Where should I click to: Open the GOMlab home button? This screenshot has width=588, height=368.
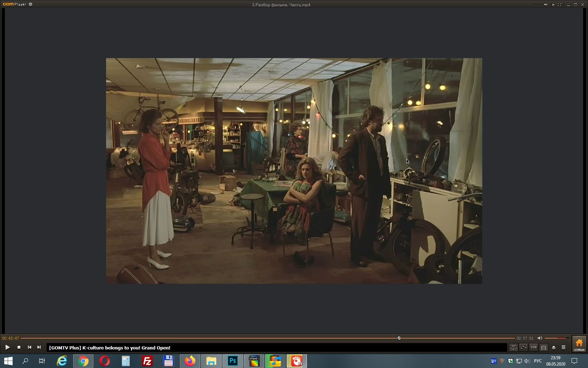point(579,344)
